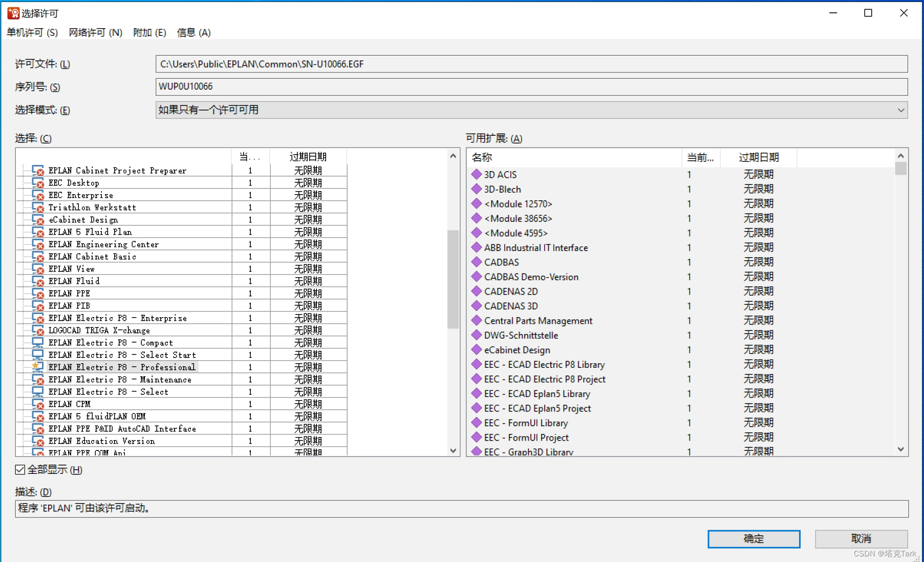924x562 pixels.
Task: Click the CADBAS Demo-Version diamond icon
Action: coord(477,277)
